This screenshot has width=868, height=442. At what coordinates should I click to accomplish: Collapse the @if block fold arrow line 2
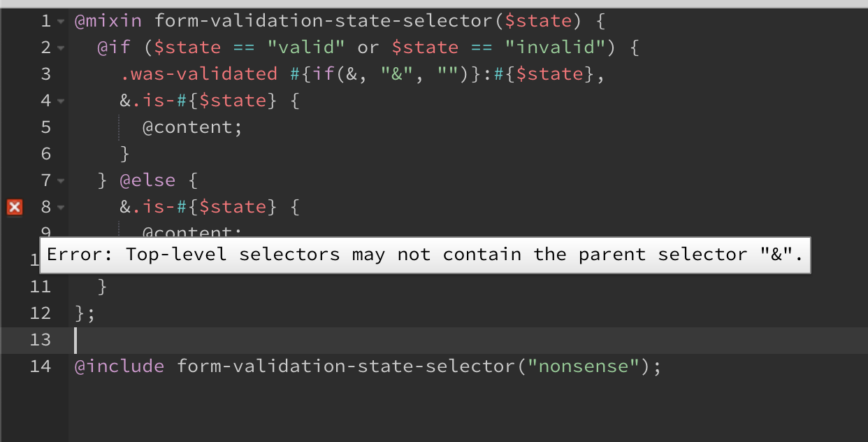60,48
